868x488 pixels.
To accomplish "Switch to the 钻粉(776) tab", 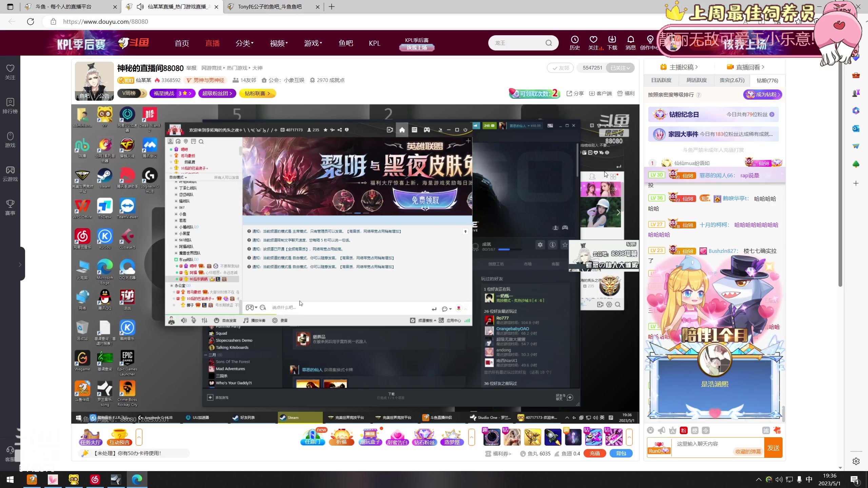I will click(767, 80).
